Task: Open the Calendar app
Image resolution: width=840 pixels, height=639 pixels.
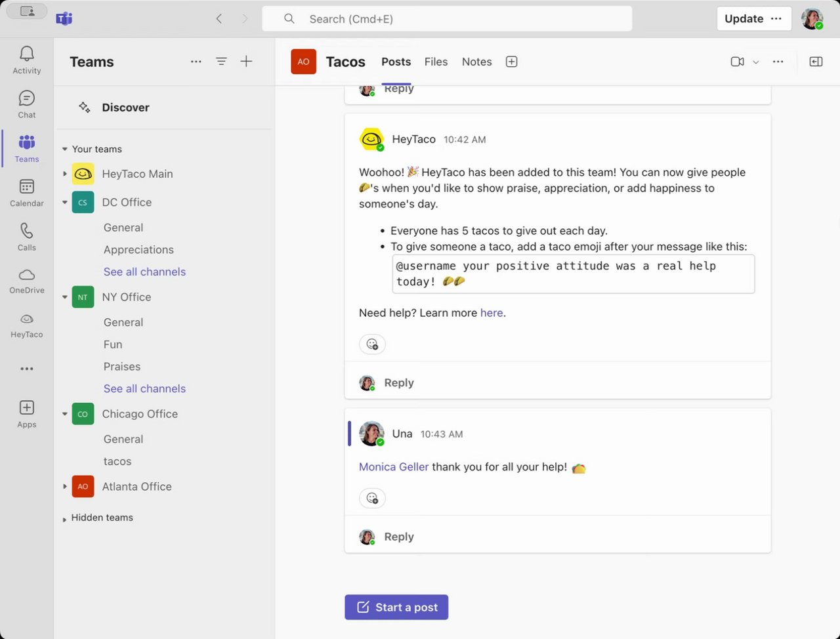Action: pos(27,193)
